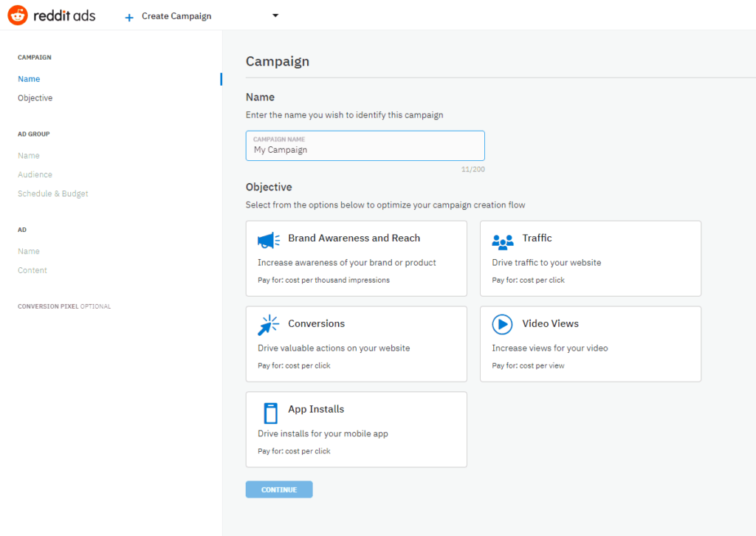Open Name under Ad Group section
This screenshot has height=536, width=756.
[x=29, y=156]
